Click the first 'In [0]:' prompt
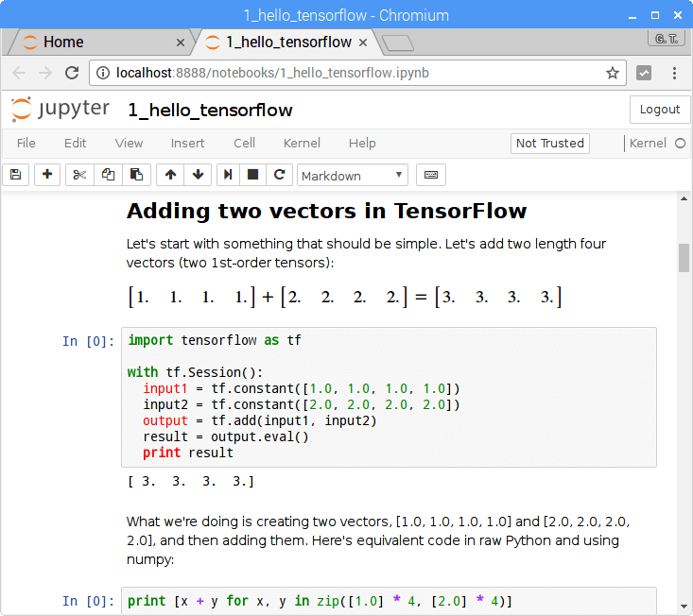693x616 pixels. [x=88, y=341]
